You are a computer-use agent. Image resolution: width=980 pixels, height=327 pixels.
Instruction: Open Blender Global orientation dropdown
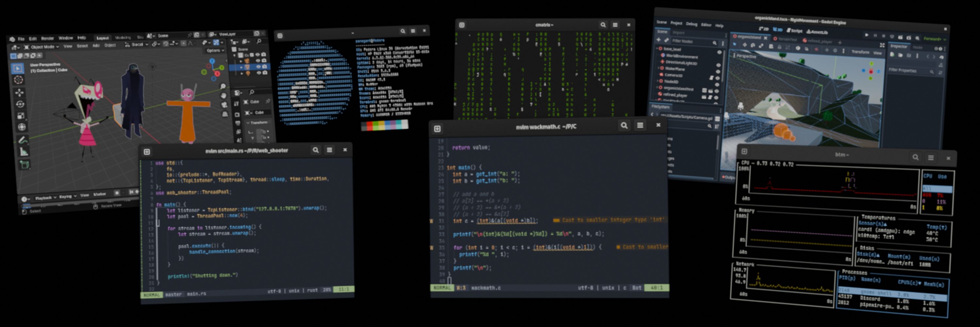pyautogui.click(x=137, y=44)
